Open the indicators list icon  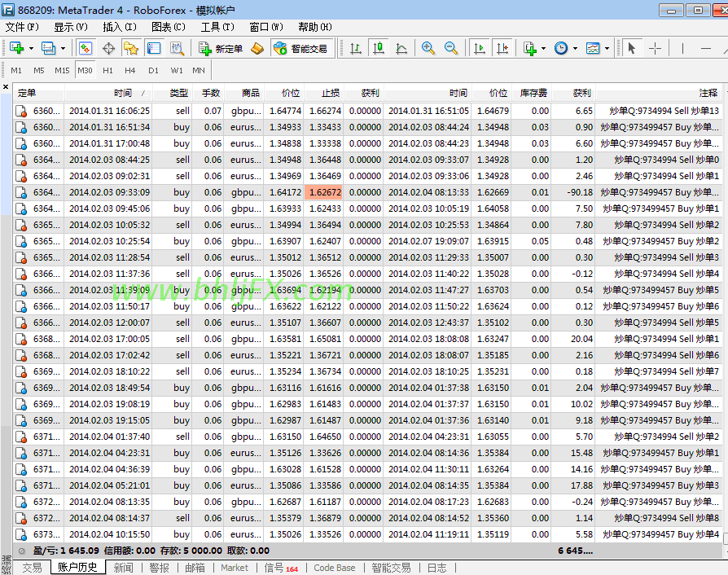pos(530,48)
